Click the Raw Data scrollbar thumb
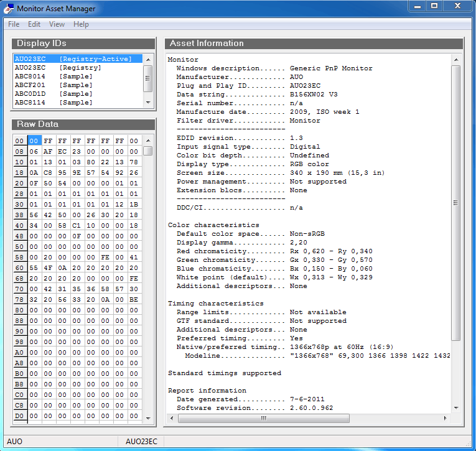This screenshot has width=476, height=451. tap(148, 151)
